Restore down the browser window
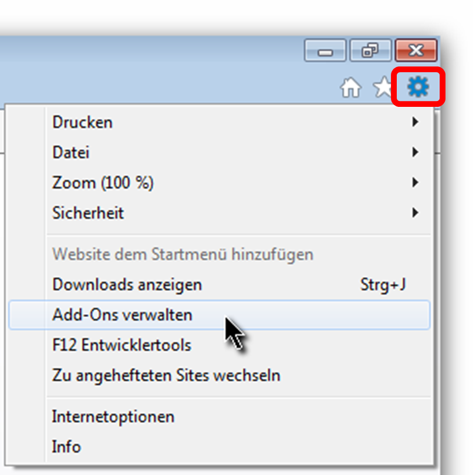This screenshot has width=476, height=475. (x=370, y=50)
